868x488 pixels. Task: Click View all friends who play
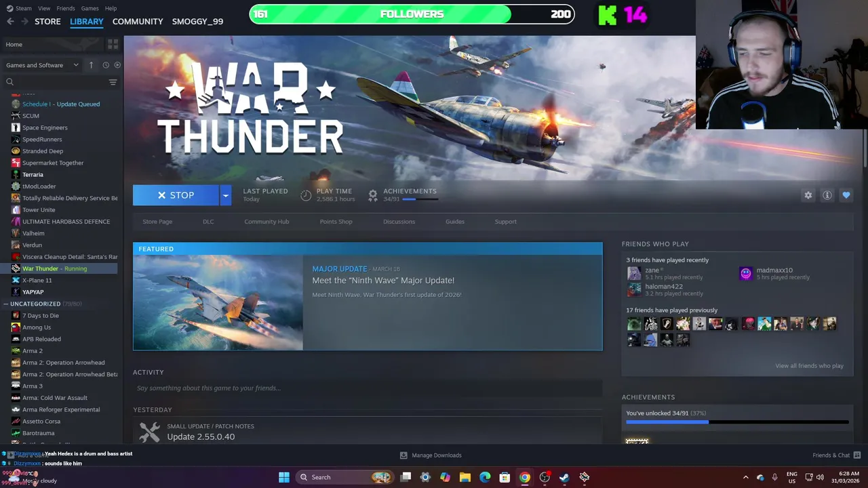pyautogui.click(x=809, y=366)
